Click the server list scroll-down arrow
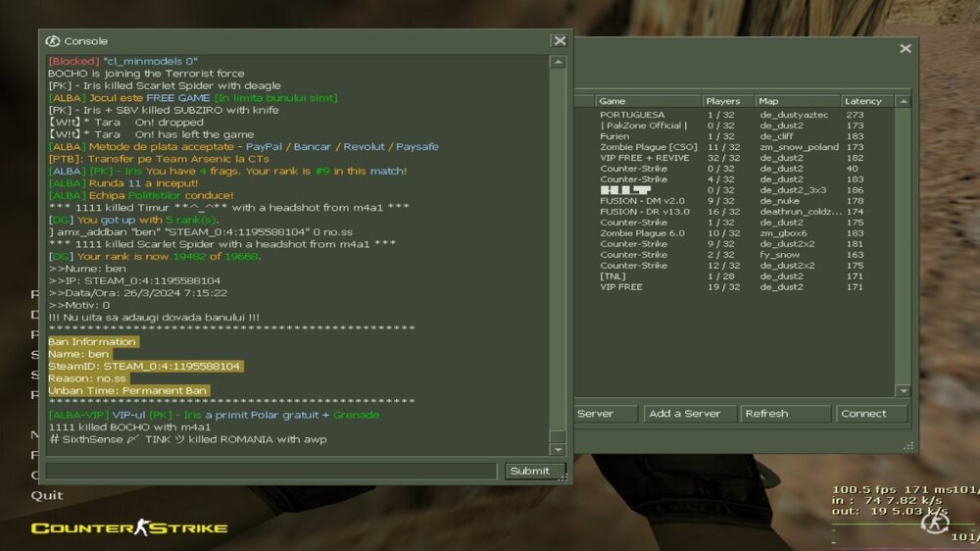 click(x=903, y=391)
